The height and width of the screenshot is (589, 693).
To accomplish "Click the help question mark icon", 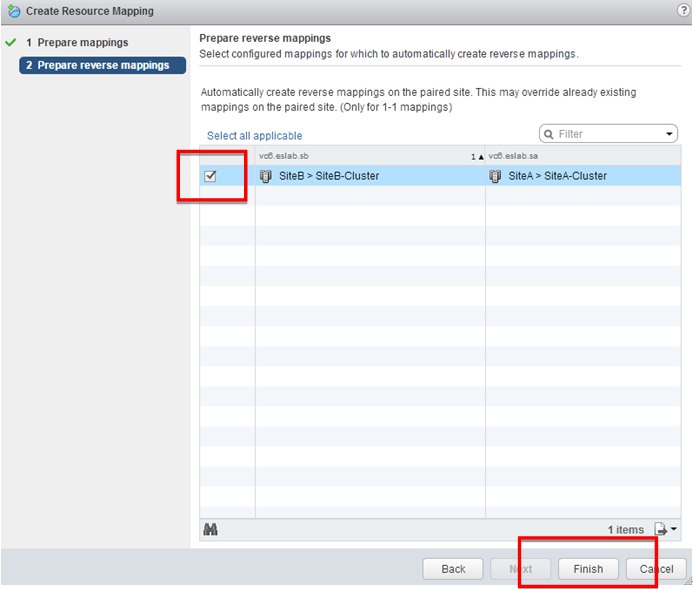I will 683,10.
